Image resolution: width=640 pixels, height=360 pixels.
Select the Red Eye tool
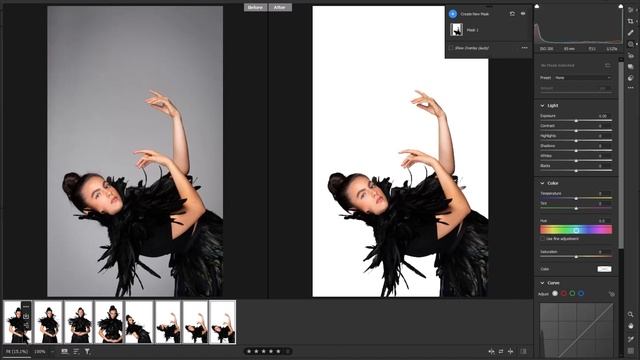[x=631, y=56]
